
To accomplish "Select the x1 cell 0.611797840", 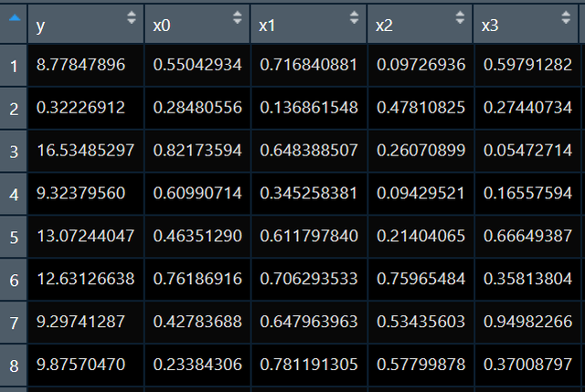I will click(x=309, y=237).
